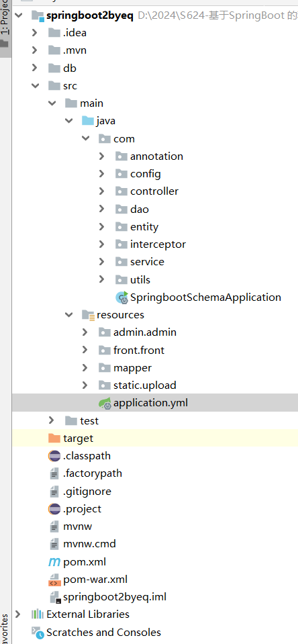Click the Maven pom.xml icon
Image resolution: width=298 pixels, height=644 pixels.
point(54,562)
